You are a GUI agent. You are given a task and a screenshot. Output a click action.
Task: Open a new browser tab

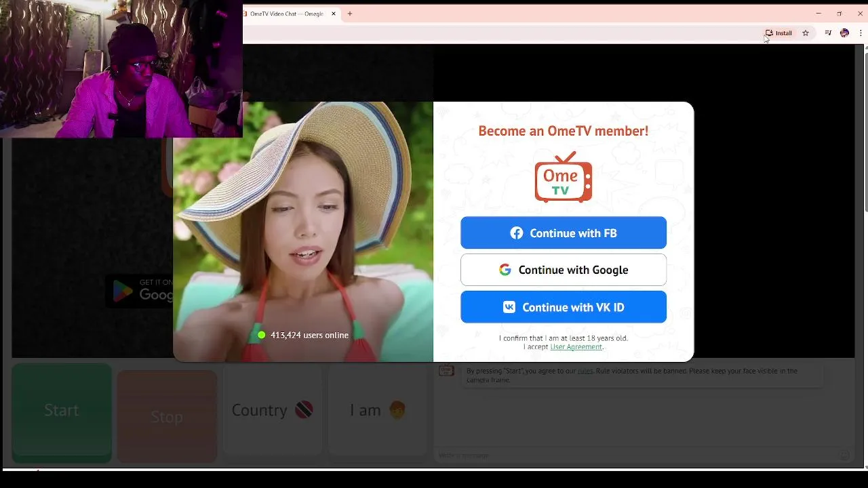(350, 14)
